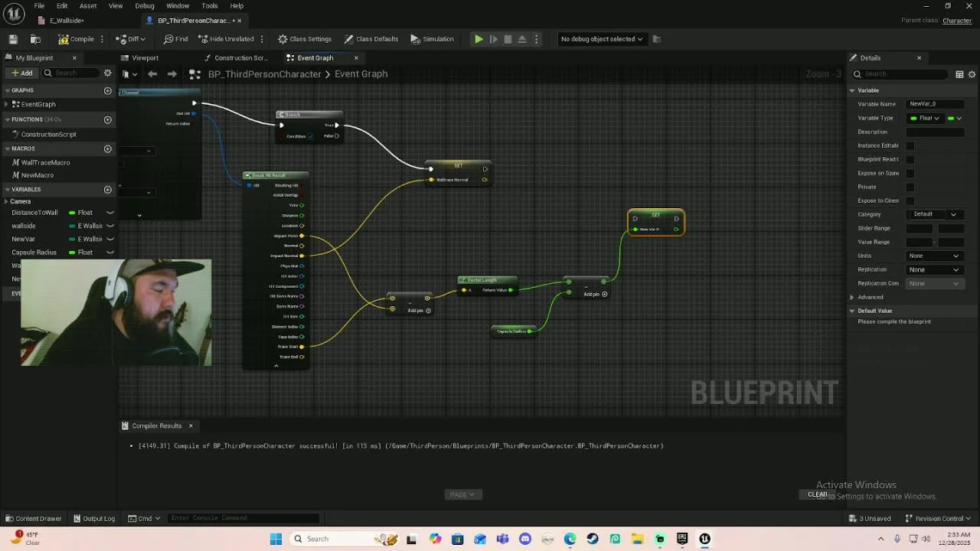Screen dimensions: 980x551
Task: Add a new graph with the plus icon
Action: pos(107,90)
